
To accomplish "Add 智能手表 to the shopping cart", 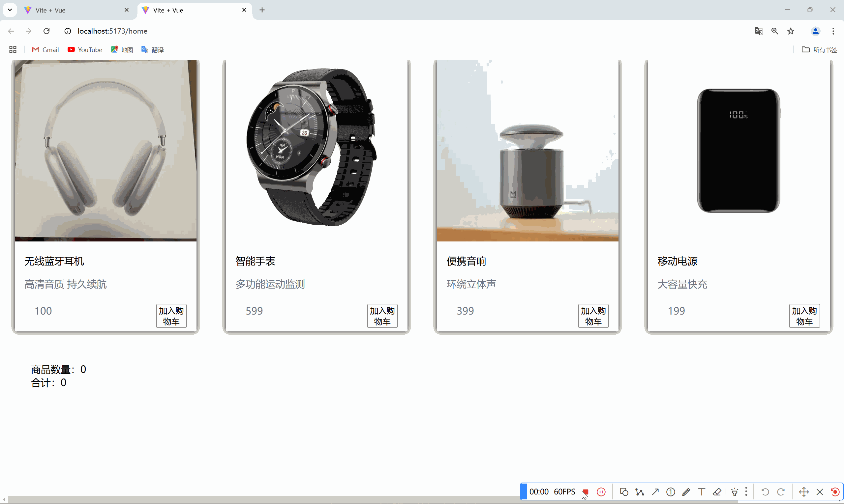I will pos(382,316).
